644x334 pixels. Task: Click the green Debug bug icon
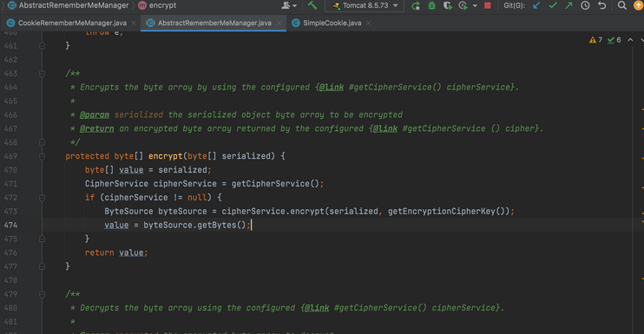click(431, 5)
